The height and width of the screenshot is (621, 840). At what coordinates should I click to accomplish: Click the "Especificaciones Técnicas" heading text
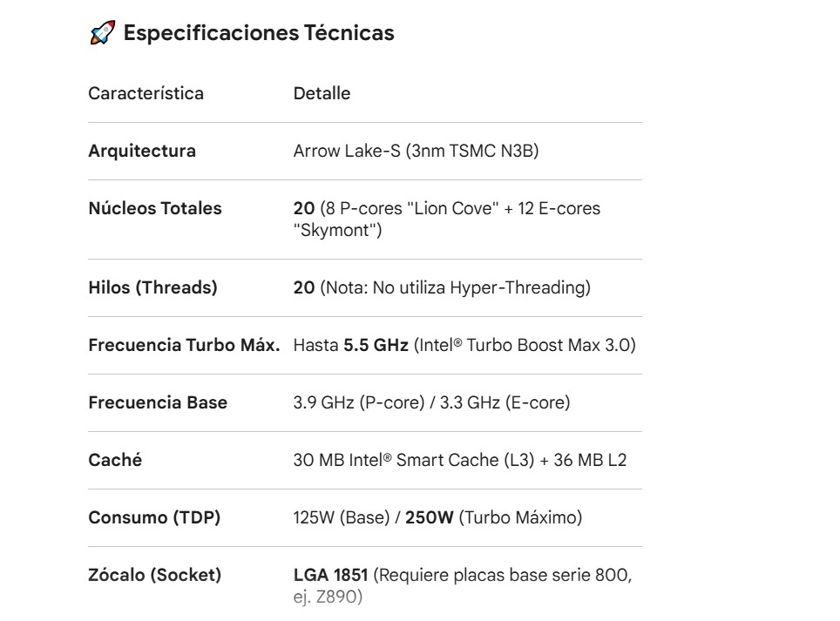259,33
